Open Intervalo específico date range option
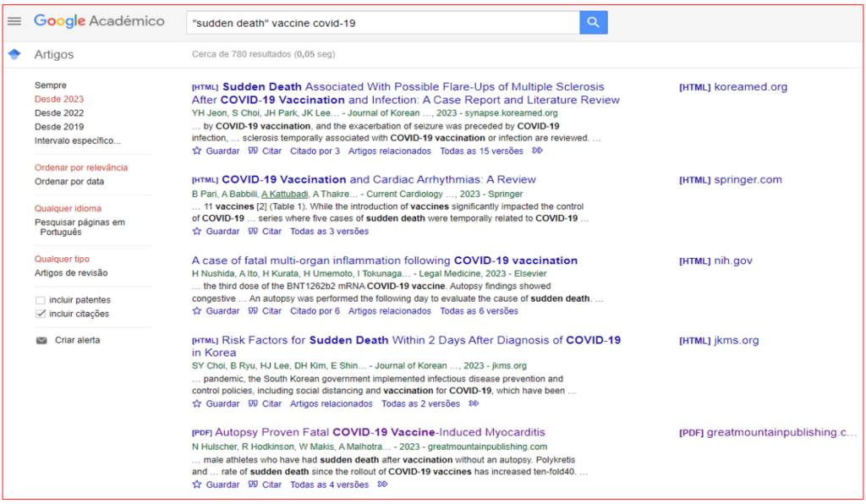Image resolution: width=866 pixels, height=504 pixels. click(x=77, y=140)
